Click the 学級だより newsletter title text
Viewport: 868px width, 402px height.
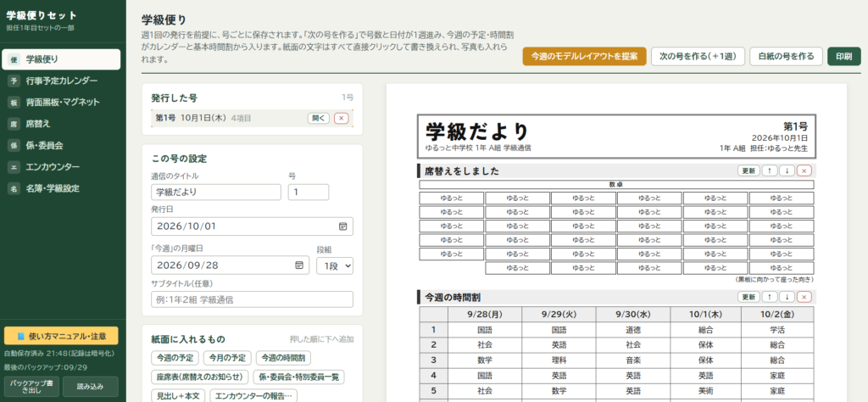pos(477,131)
